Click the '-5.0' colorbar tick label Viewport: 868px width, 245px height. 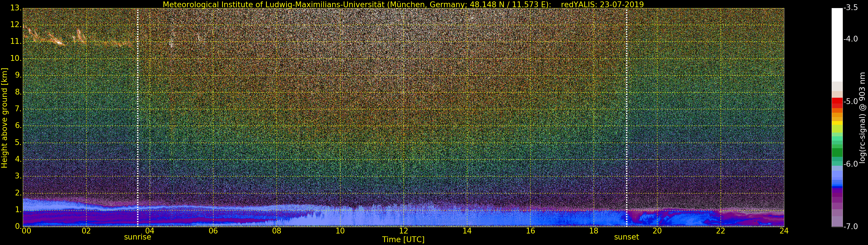(x=851, y=101)
